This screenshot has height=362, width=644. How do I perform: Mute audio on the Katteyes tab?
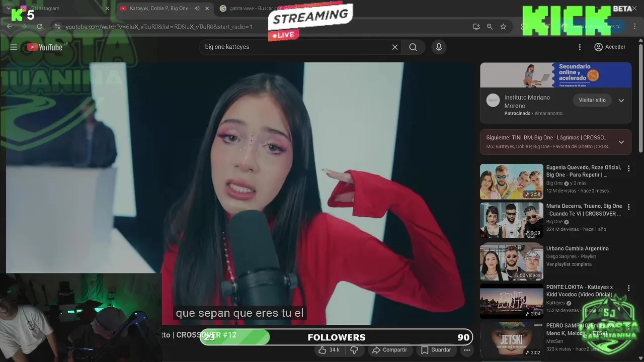(x=197, y=9)
